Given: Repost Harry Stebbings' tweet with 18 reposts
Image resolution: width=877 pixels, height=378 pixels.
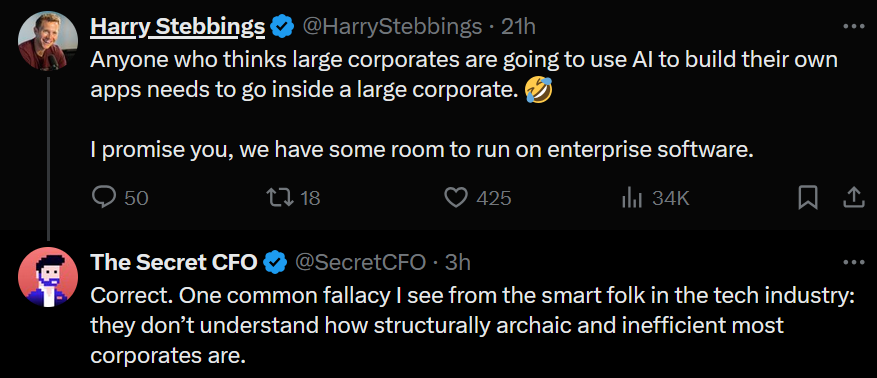Looking at the screenshot, I should pos(280,197).
